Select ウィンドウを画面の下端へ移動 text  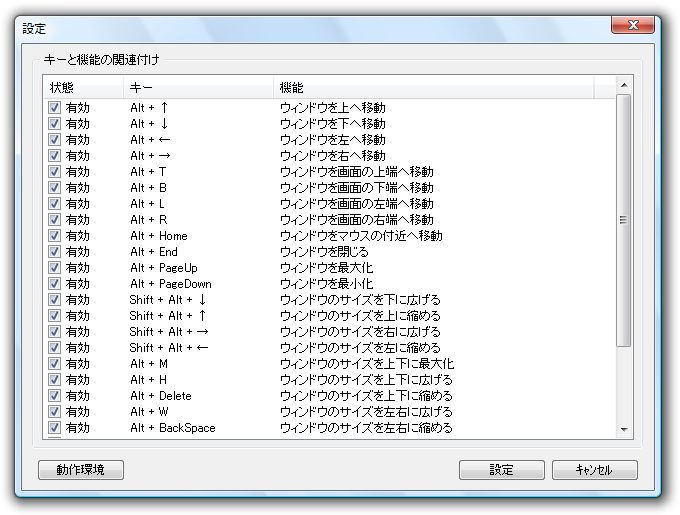point(357,188)
